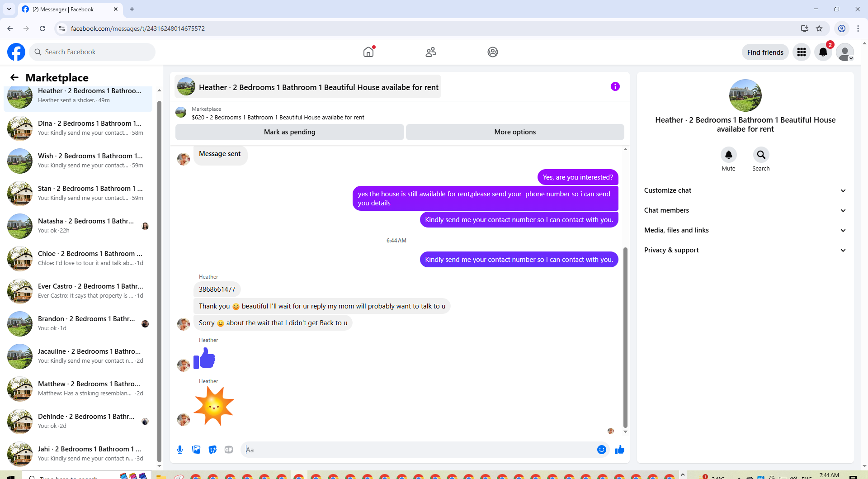This screenshot has width=868, height=479.
Task: Send a voice clip with microphone icon
Action: click(x=180, y=450)
